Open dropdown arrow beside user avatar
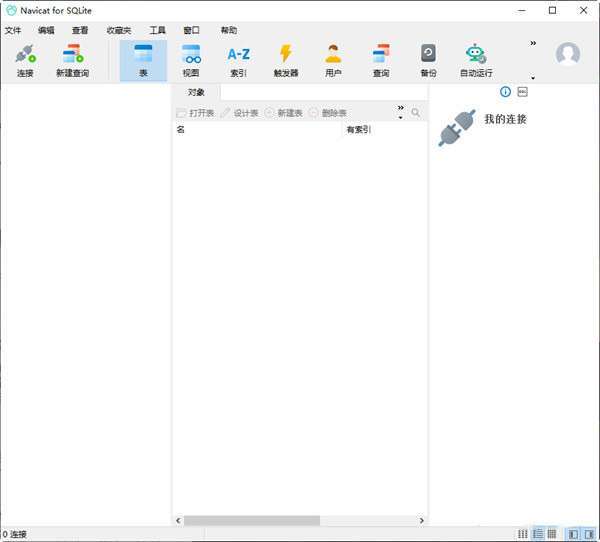The height and width of the screenshot is (542, 600). click(x=533, y=78)
